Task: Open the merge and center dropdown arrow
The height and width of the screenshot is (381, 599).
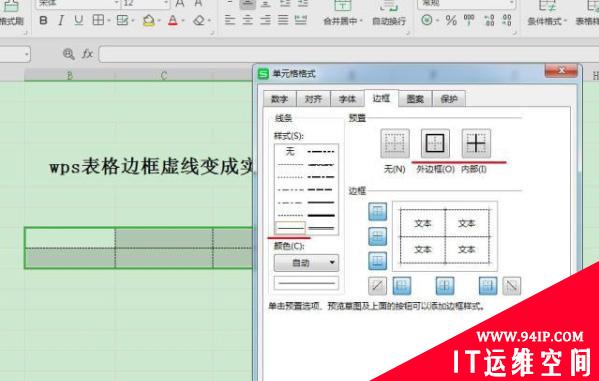Action: tap(361, 21)
